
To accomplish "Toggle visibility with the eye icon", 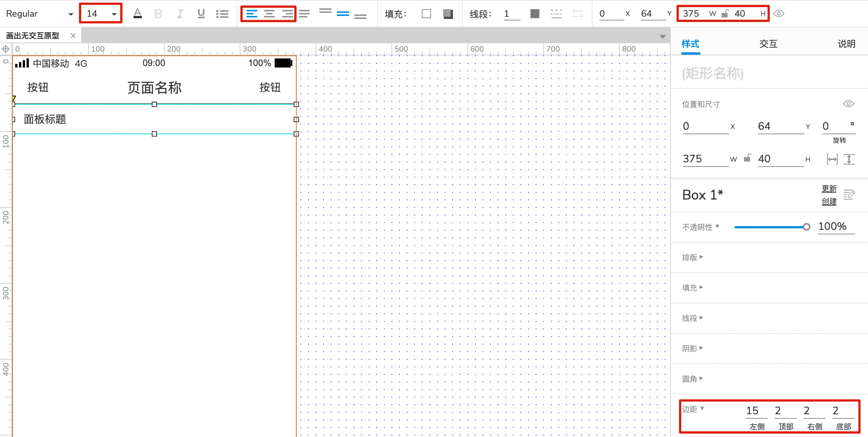I will pyautogui.click(x=780, y=13).
